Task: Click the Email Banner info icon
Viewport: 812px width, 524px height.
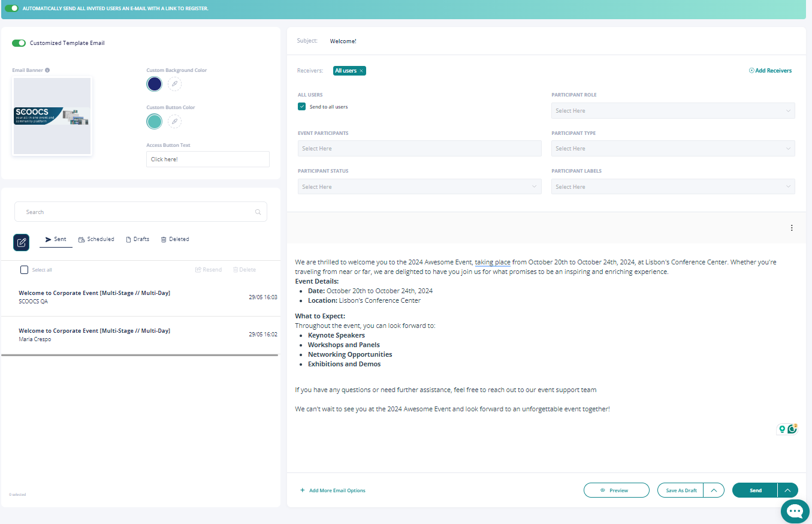Action: [47, 70]
